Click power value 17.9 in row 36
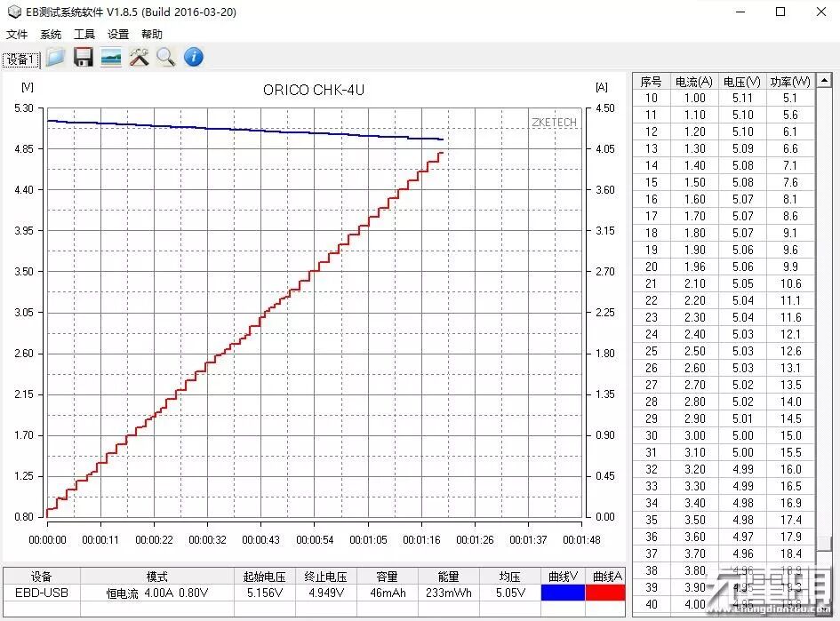This screenshot has height=621, width=840. pos(791,537)
